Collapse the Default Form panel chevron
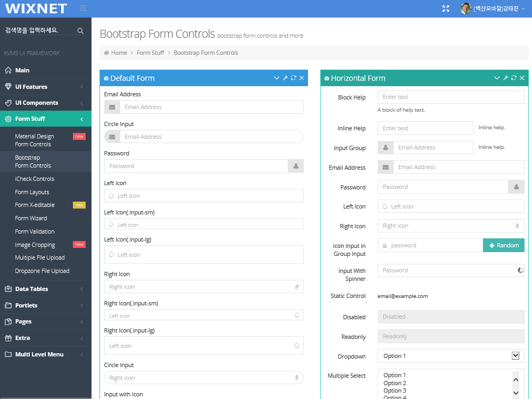 tap(277, 78)
